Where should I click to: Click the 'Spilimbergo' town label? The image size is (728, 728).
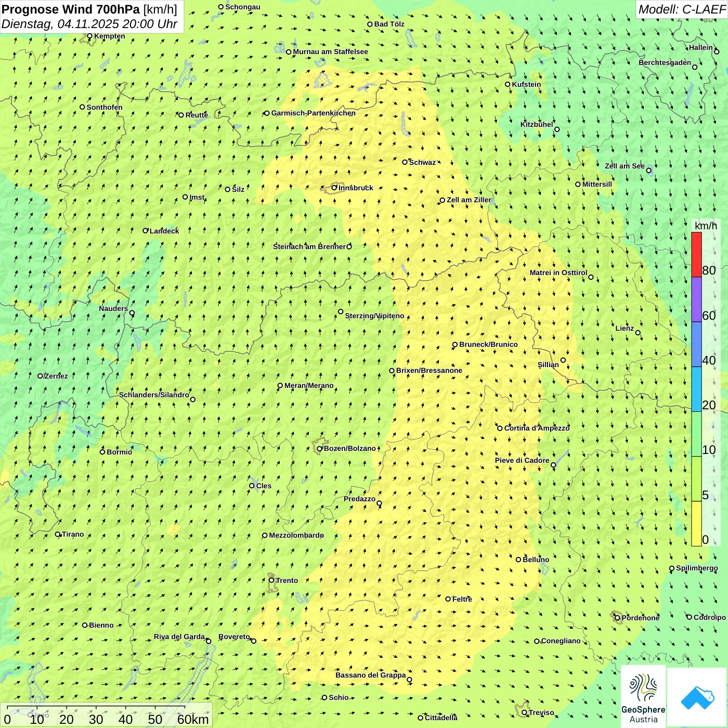point(697,568)
